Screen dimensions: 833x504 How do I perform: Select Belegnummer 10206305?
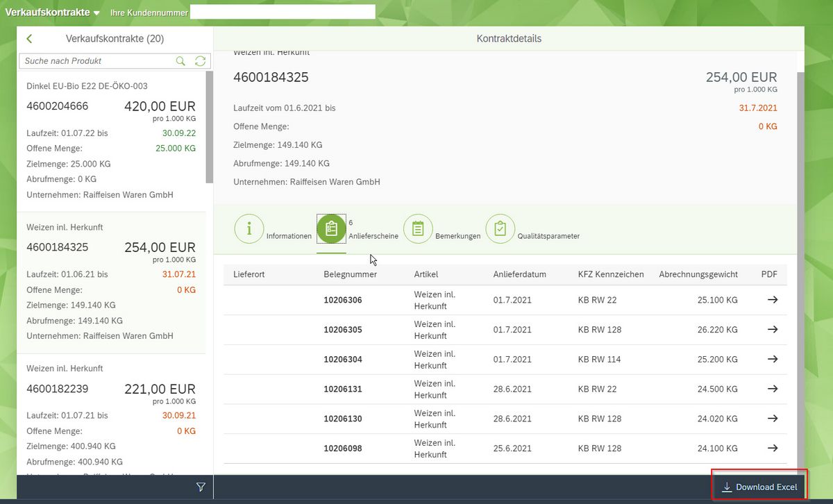(343, 330)
